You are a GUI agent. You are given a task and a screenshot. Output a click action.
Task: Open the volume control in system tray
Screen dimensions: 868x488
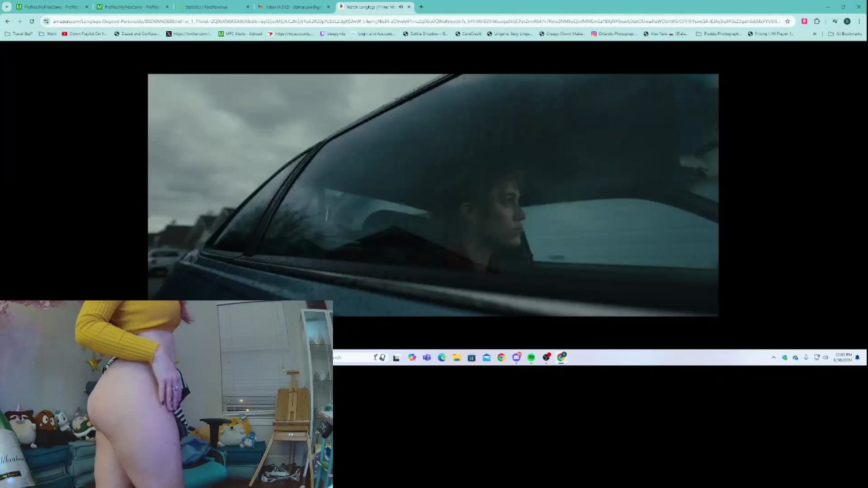tap(825, 357)
